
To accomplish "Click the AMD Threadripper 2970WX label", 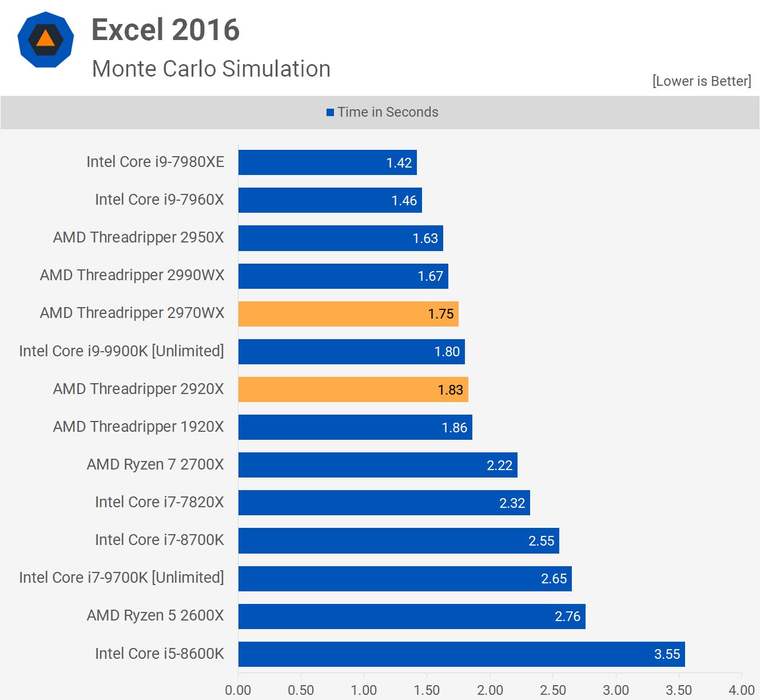I will coord(132,313).
